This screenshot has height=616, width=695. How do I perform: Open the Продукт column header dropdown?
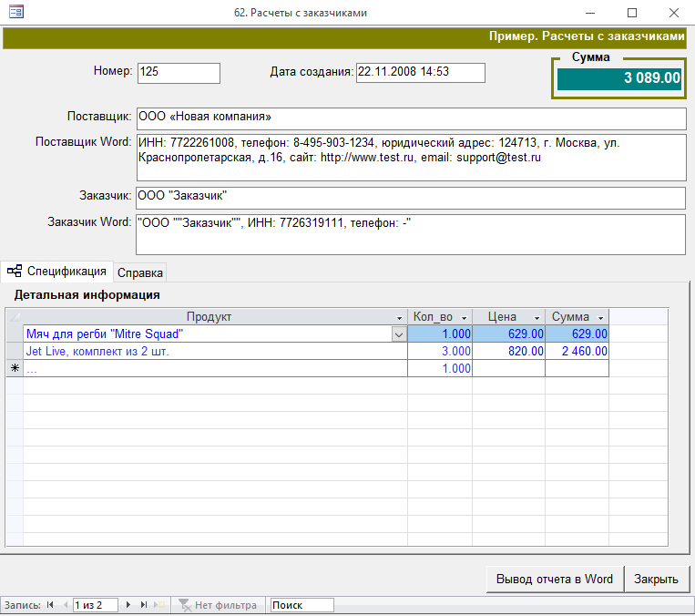pos(400,317)
